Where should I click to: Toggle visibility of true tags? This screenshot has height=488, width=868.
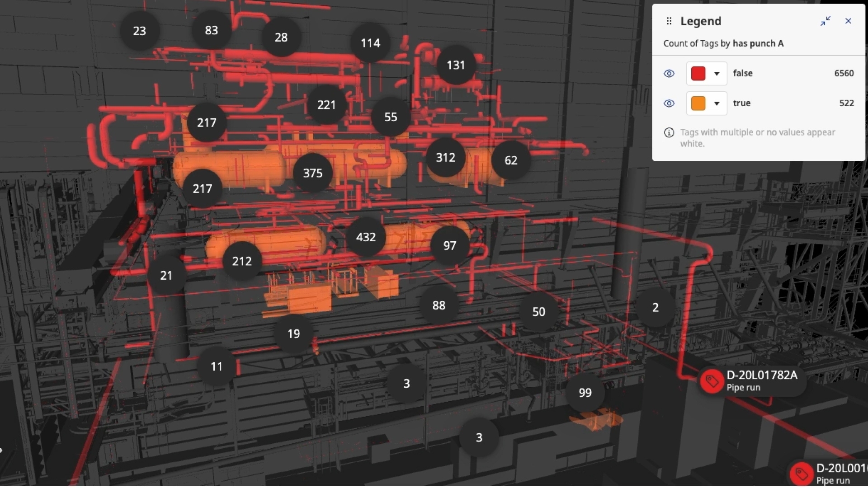click(x=669, y=103)
